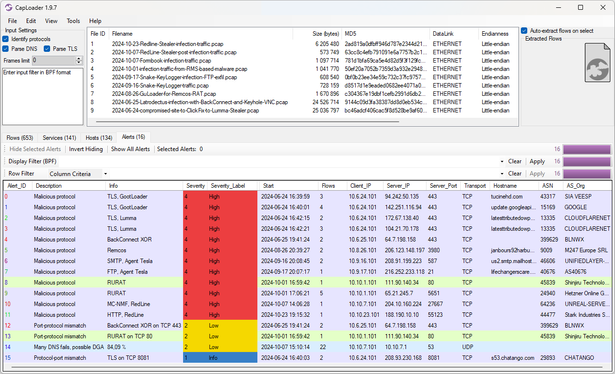This screenshot has height=374, width=615.
Task: Select file 2024-08-26-GuLoader-for-Remcos-RAT.pcap
Action: point(164,94)
